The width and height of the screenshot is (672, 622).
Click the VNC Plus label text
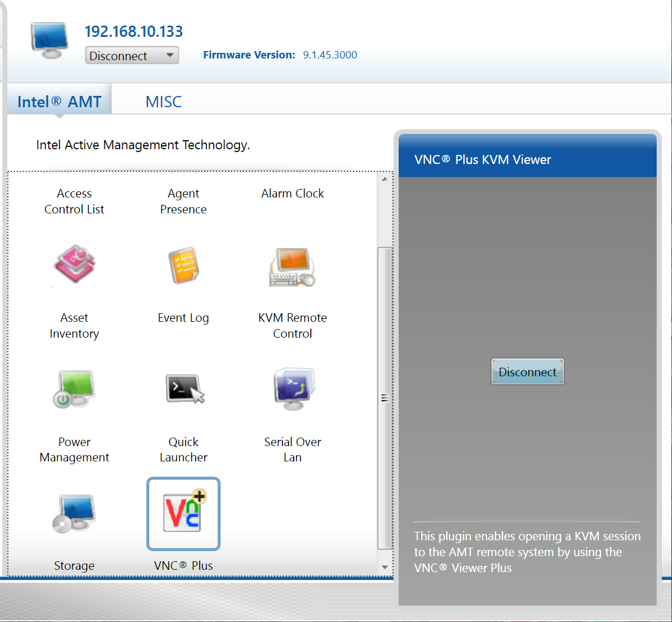(183, 566)
